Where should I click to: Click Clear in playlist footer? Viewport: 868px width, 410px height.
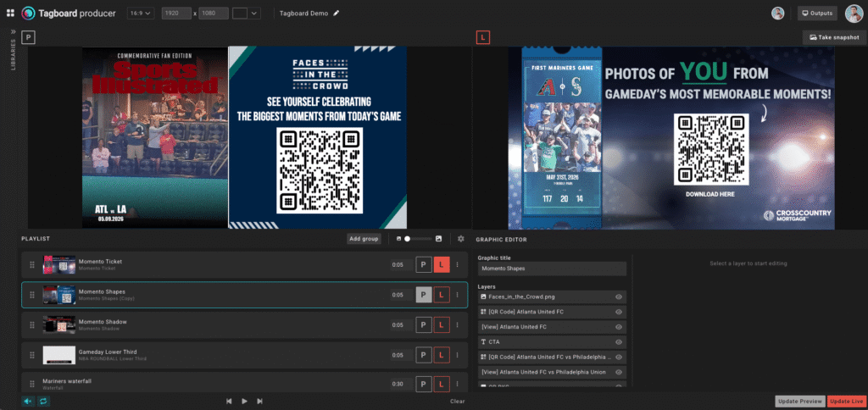click(x=457, y=402)
